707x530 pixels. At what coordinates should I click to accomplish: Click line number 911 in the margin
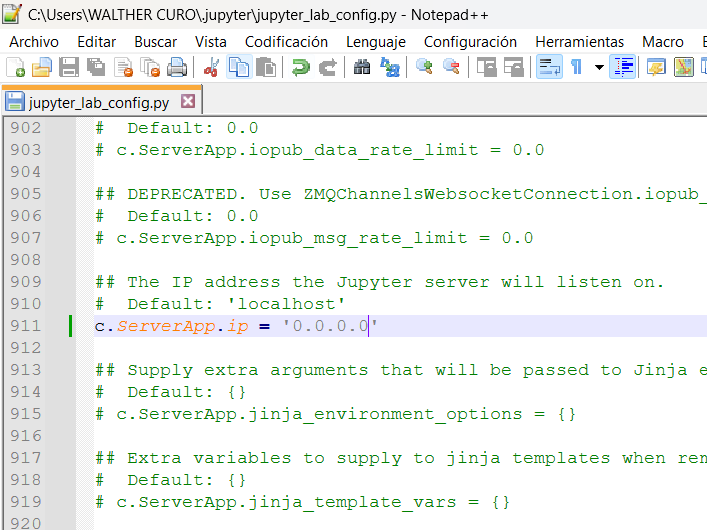(x=26, y=326)
